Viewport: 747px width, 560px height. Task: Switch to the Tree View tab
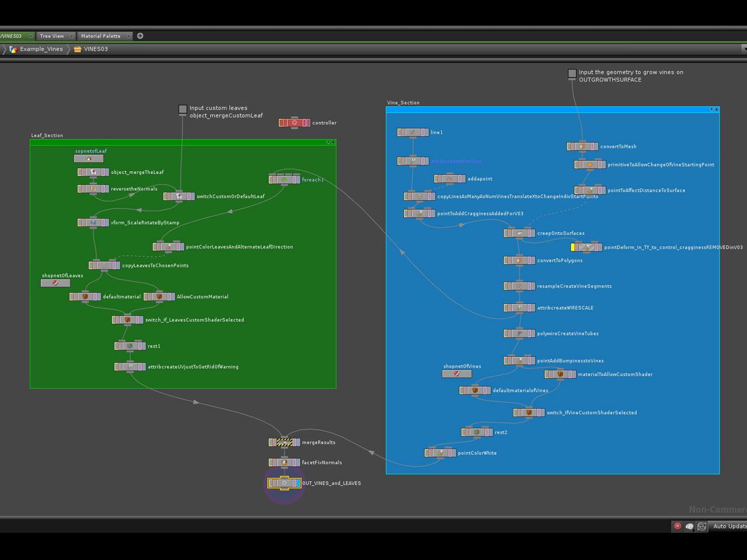point(52,36)
